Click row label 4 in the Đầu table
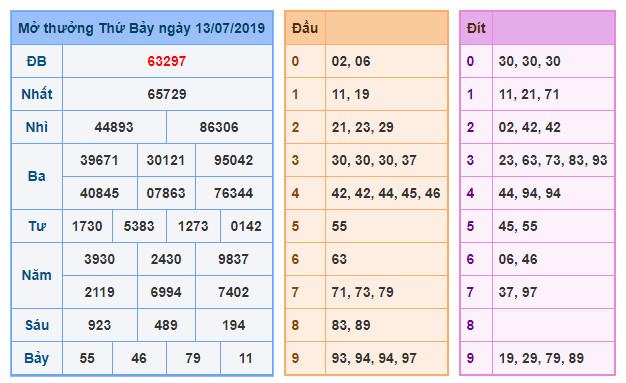The image size is (626, 383). [x=295, y=193]
